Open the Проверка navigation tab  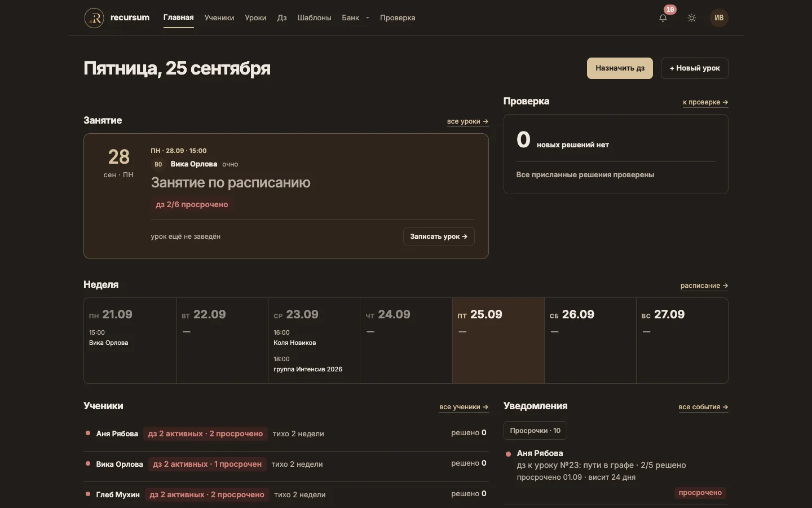(x=398, y=18)
